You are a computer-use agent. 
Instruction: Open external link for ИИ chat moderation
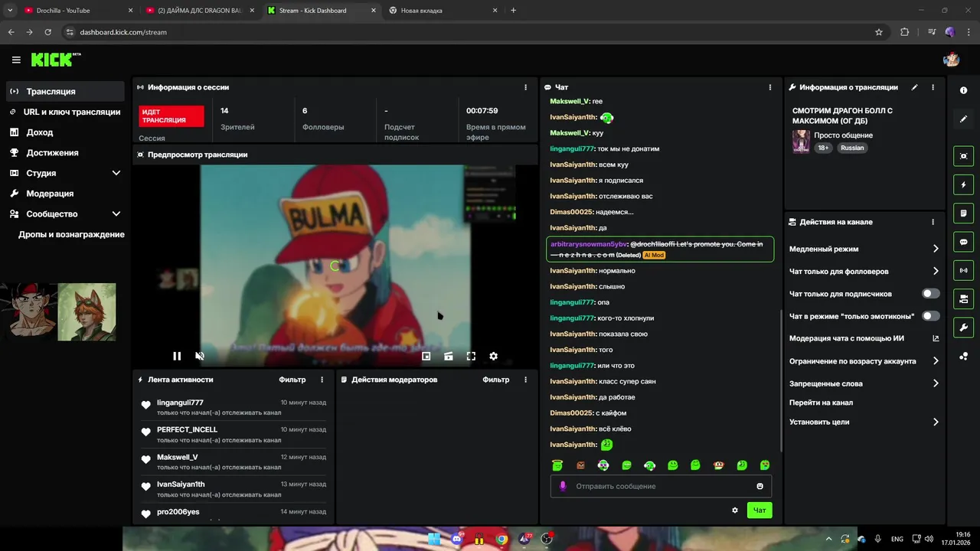pyautogui.click(x=936, y=338)
